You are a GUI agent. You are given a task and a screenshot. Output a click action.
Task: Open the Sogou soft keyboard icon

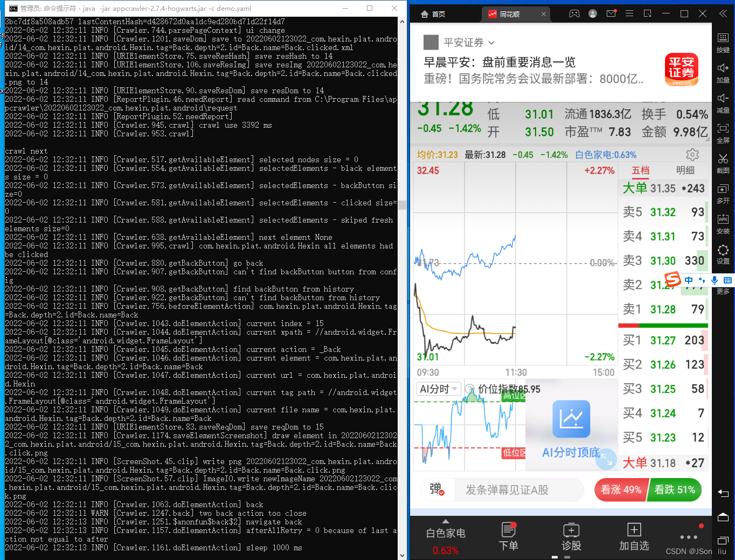point(727,280)
